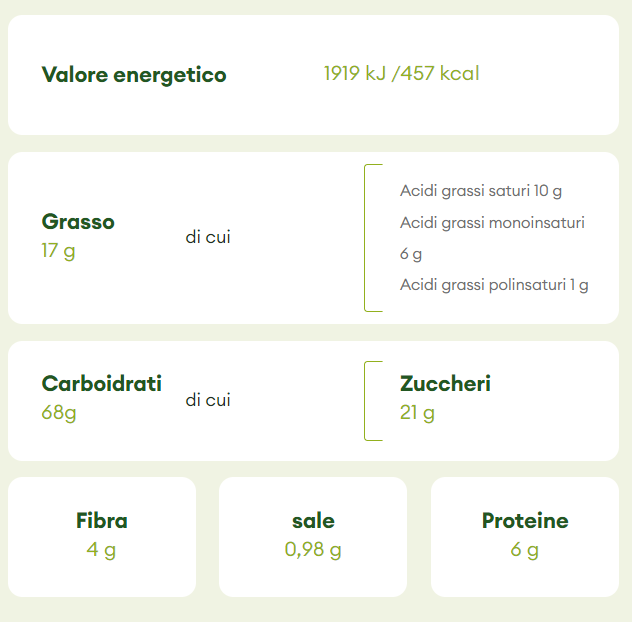632x622 pixels.
Task: Click 'di cui' in the Carboidrati row
Action: 208,400
